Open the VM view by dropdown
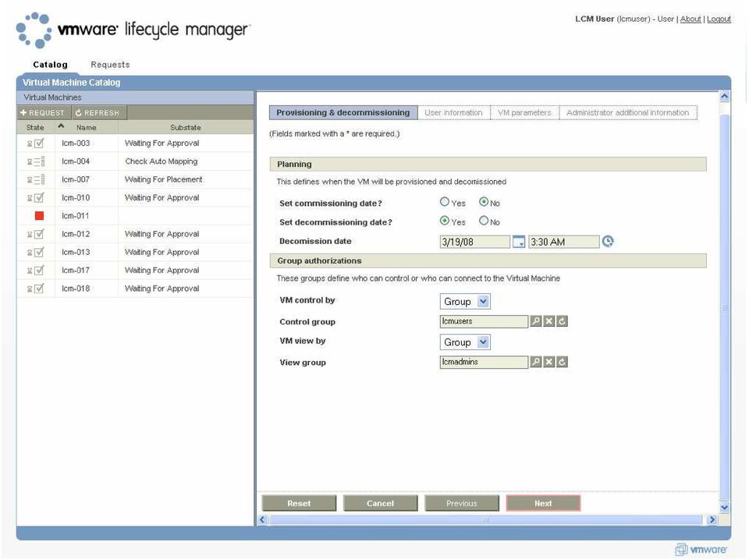The height and width of the screenshot is (560, 749). (x=465, y=342)
